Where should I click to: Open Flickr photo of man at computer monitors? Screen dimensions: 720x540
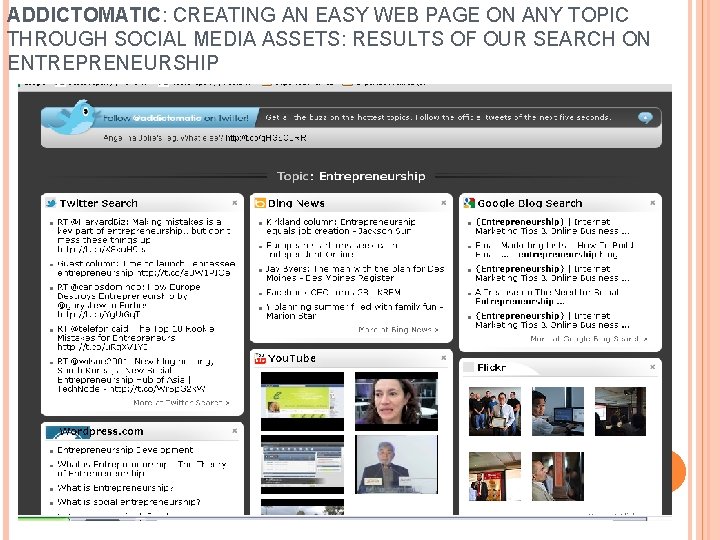558,411
